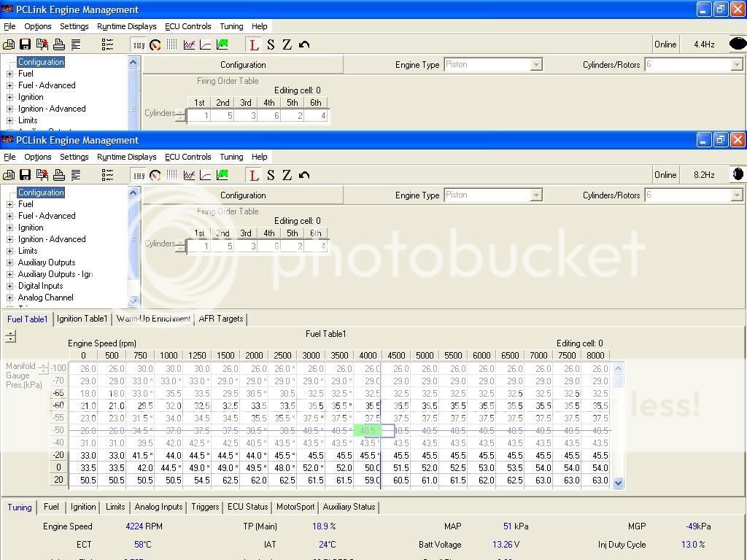
Task: Click front window tree scrollbar up arrow
Action: [133, 192]
